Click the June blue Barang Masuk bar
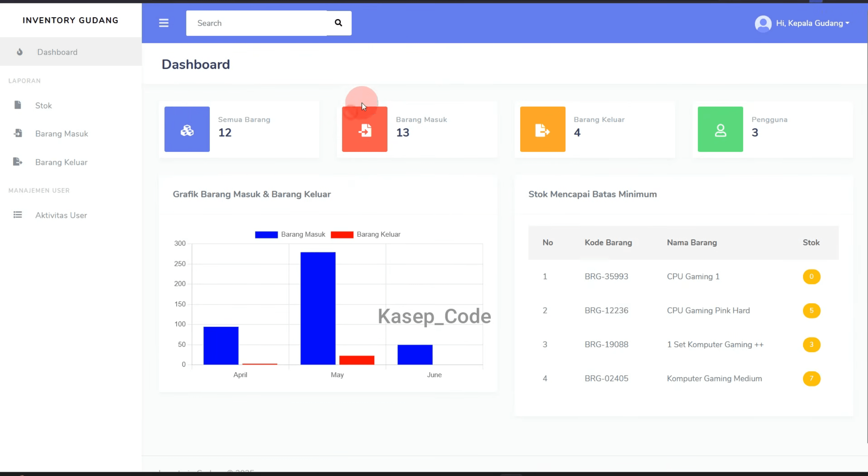Screen dimensions: 868x476 pos(415,354)
